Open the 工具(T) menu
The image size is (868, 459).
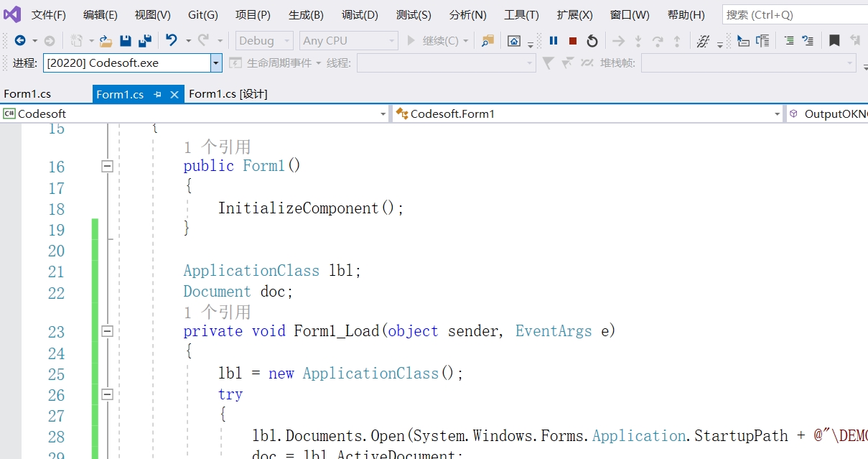521,15
